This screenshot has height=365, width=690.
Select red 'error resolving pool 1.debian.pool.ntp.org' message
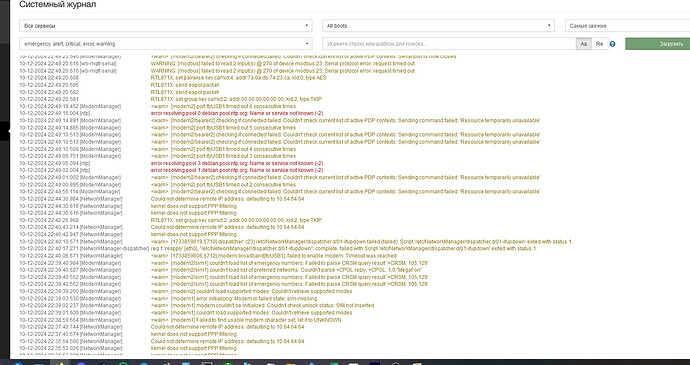[237, 170]
